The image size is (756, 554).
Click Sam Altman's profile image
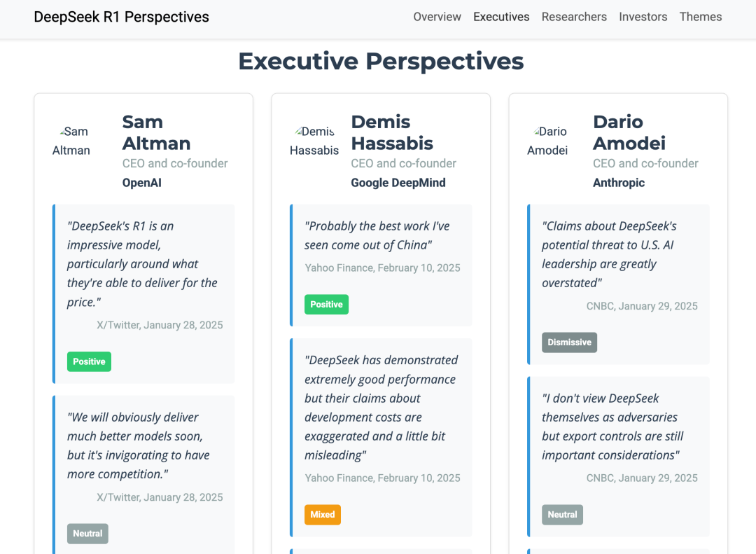tap(71, 141)
